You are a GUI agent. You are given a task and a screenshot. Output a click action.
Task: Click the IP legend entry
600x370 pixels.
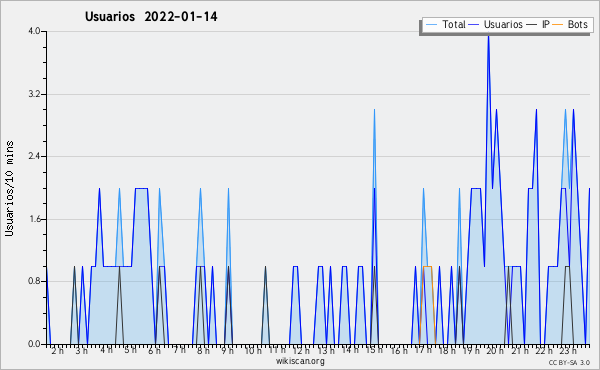[538, 24]
